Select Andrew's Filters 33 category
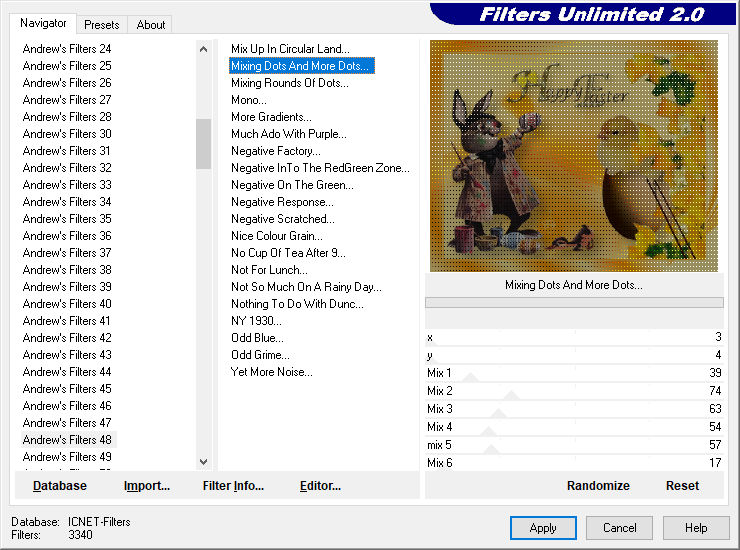The height and width of the screenshot is (550, 740). (67, 185)
